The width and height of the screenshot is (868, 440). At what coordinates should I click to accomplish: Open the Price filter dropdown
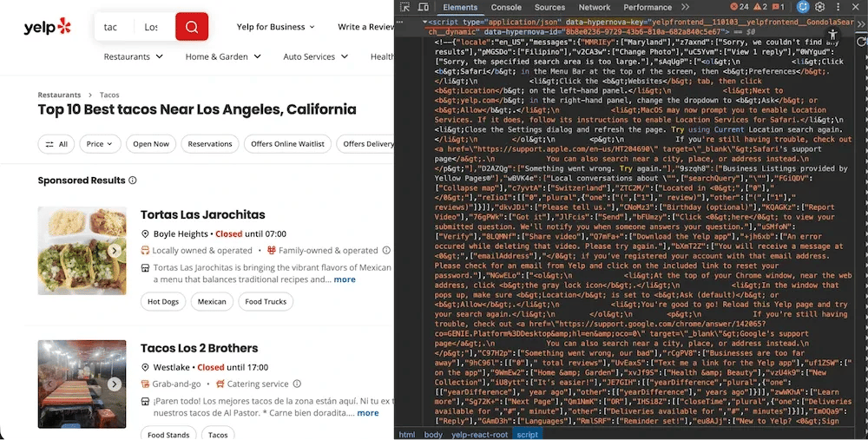[x=100, y=144]
